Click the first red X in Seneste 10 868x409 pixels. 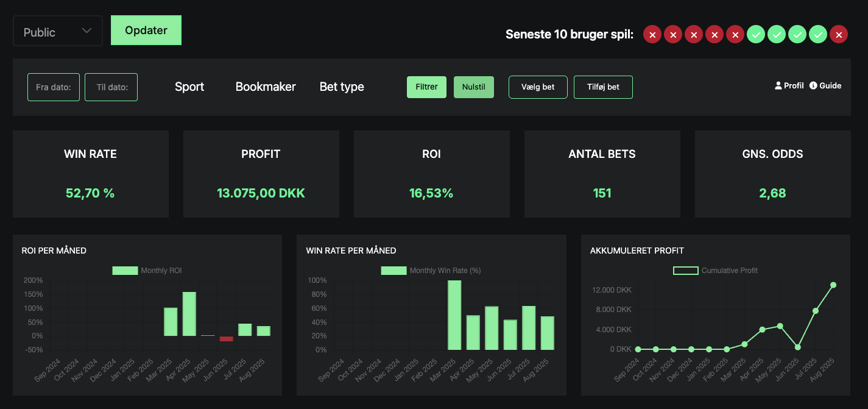pyautogui.click(x=652, y=35)
